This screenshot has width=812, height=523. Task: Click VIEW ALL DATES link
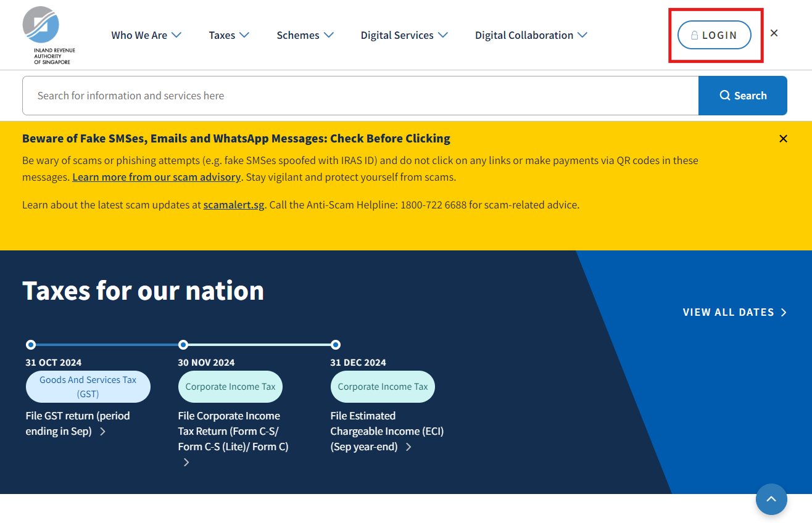[734, 312]
